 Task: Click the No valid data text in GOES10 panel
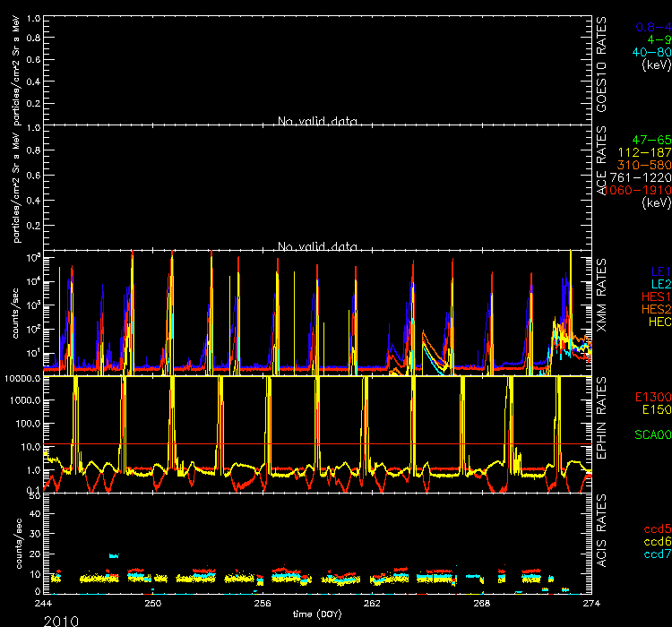pos(317,121)
